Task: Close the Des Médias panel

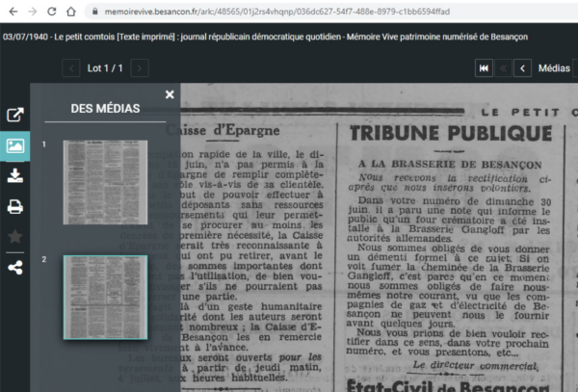Action: click(170, 94)
